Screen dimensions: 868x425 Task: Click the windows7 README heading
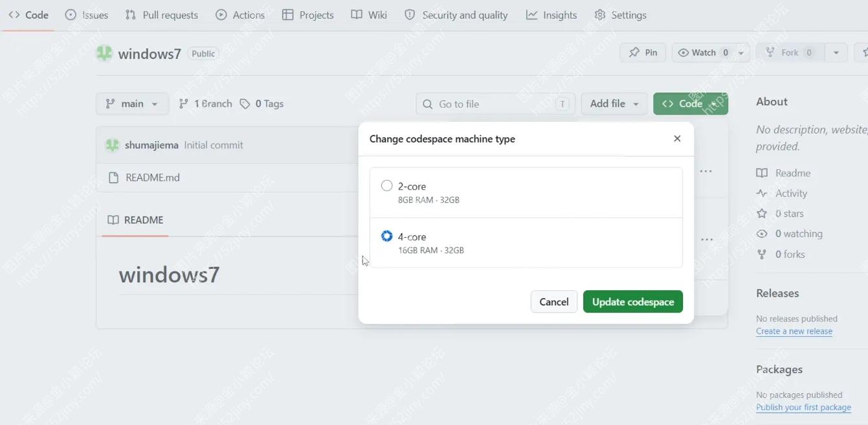pos(170,275)
